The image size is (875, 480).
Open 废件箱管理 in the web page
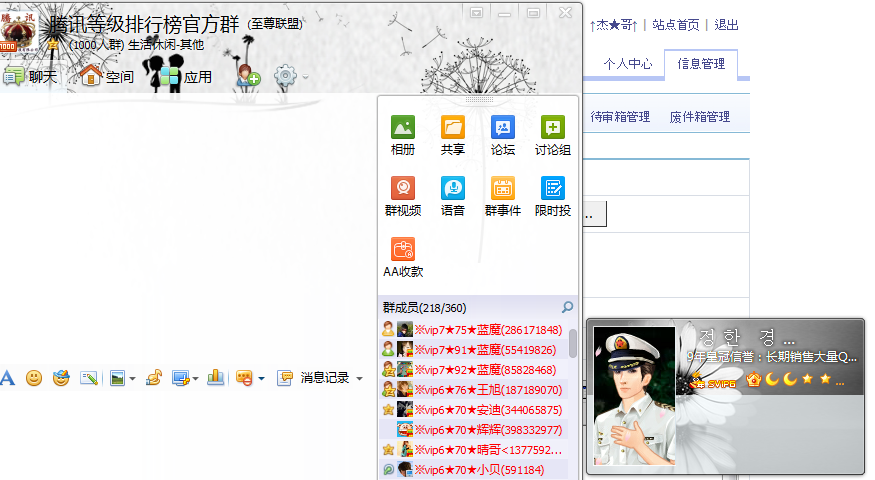point(700,117)
